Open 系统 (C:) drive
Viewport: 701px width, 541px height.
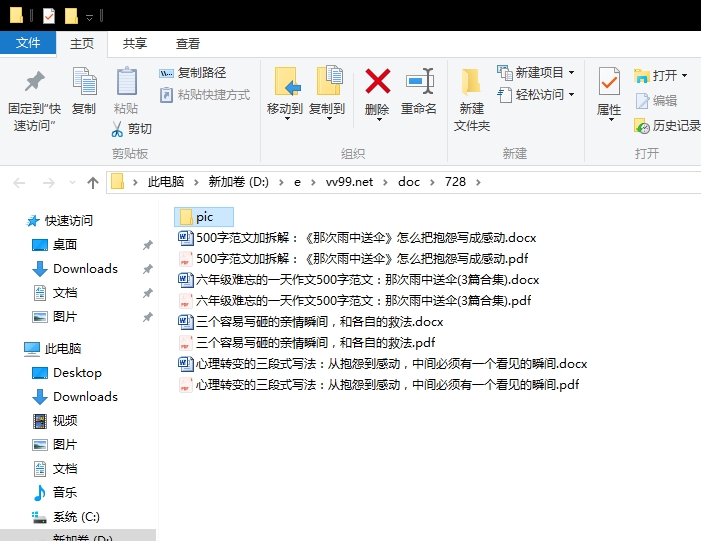point(66,517)
